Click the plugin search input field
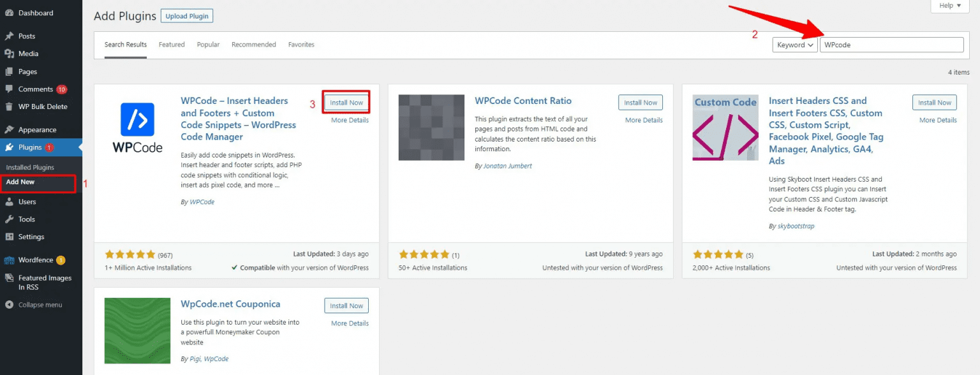Screen dimensions: 980x375 click(x=891, y=45)
